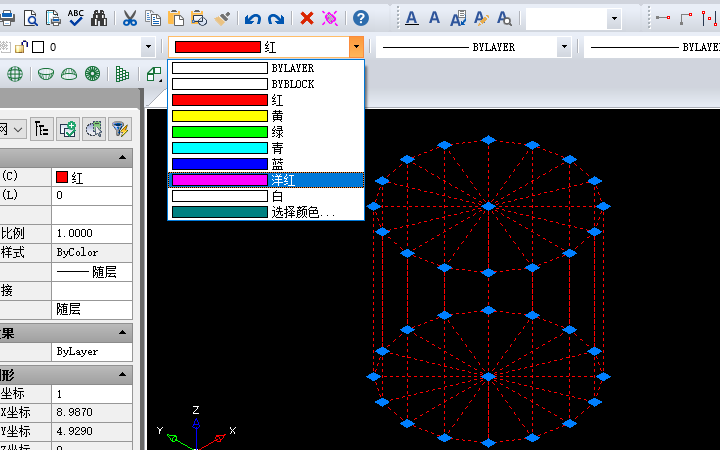720x450 pixels.
Task: Open the layer dropdown showing 0
Action: click(148, 47)
